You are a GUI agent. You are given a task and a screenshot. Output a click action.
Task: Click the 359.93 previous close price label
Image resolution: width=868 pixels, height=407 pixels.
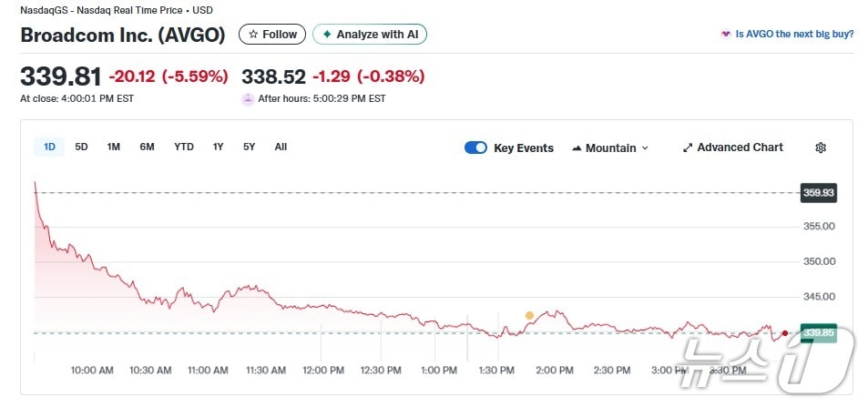(818, 193)
